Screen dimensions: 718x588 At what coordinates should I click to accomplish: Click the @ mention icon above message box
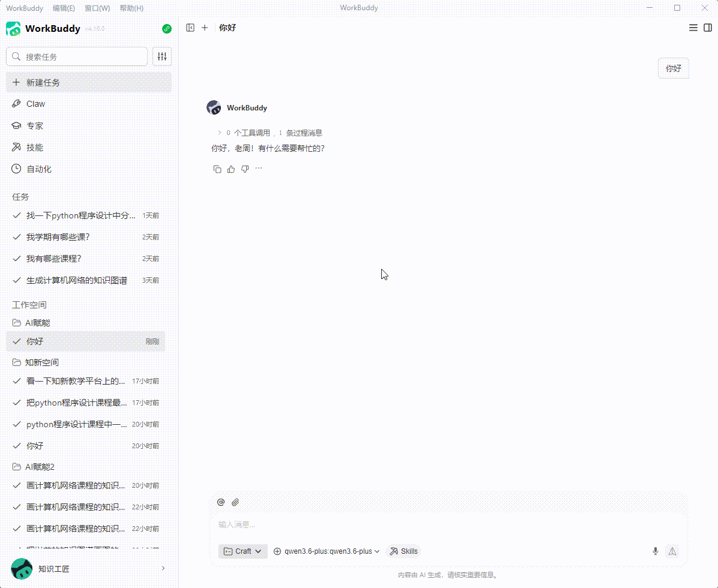pyautogui.click(x=221, y=502)
